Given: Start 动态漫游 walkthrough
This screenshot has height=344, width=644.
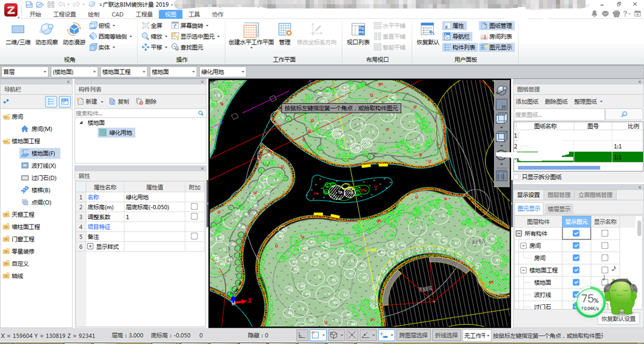Looking at the screenshot, I should 74,35.
